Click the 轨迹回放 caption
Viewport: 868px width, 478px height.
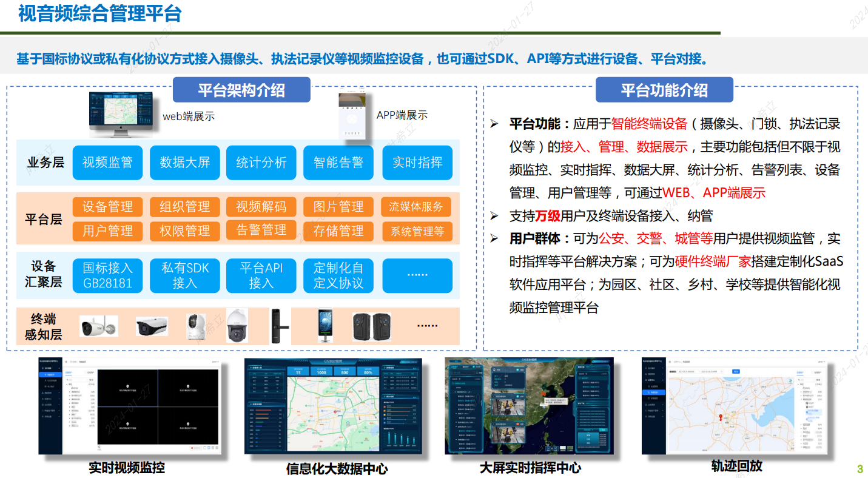pos(736,466)
